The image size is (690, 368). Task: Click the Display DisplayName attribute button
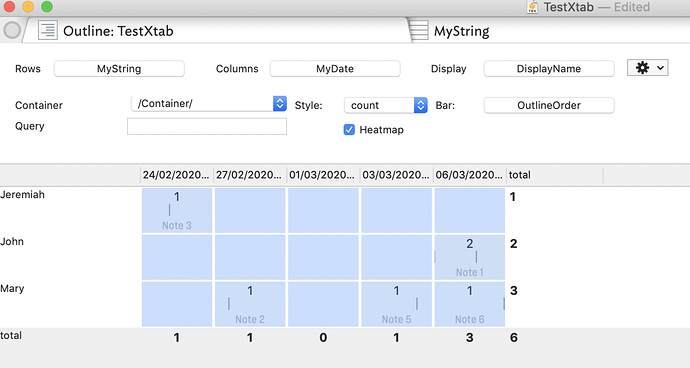tap(549, 69)
